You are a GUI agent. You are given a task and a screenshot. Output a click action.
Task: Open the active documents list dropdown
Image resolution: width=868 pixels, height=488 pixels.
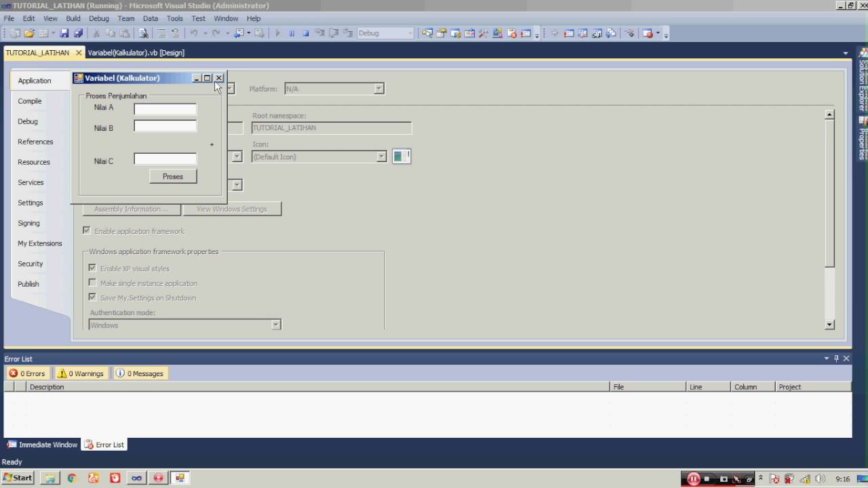[x=846, y=53]
